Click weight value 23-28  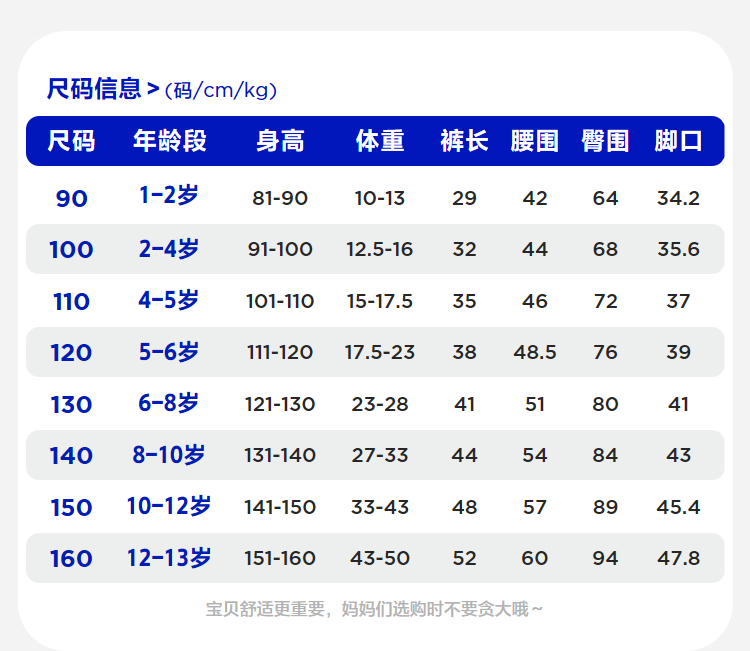pos(380,404)
